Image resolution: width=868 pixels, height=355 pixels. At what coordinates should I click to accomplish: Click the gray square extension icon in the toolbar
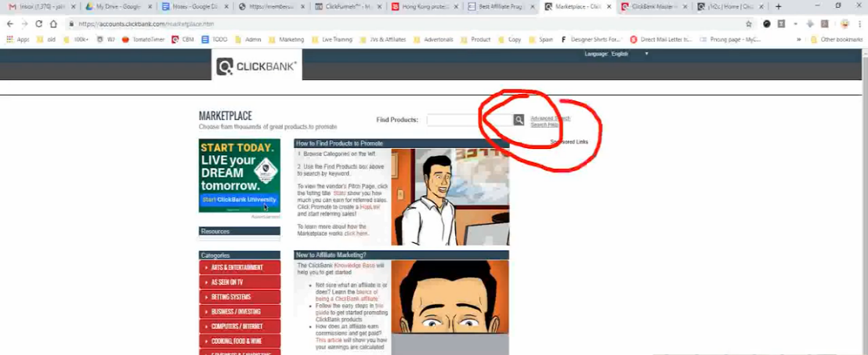click(781, 24)
